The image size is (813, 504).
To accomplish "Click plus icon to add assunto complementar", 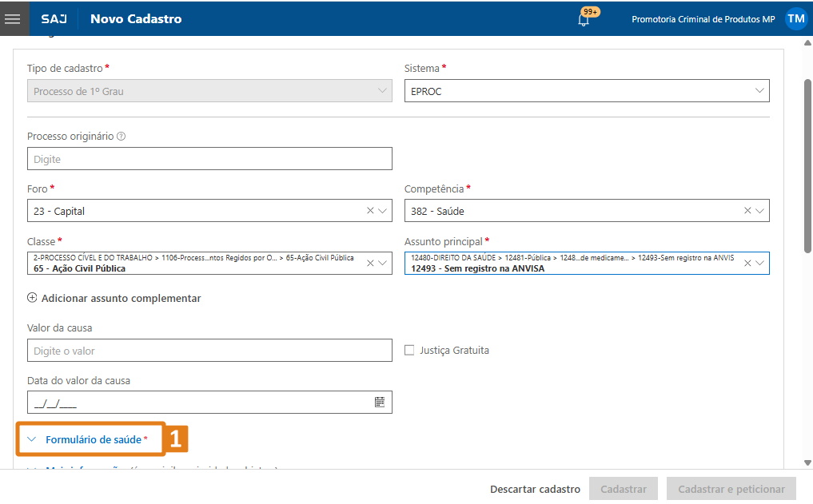I will (32, 298).
